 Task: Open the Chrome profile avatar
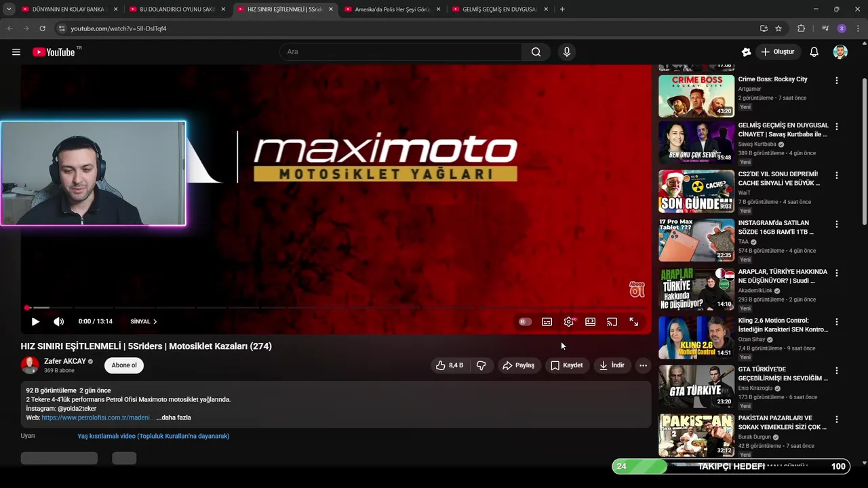(842, 28)
